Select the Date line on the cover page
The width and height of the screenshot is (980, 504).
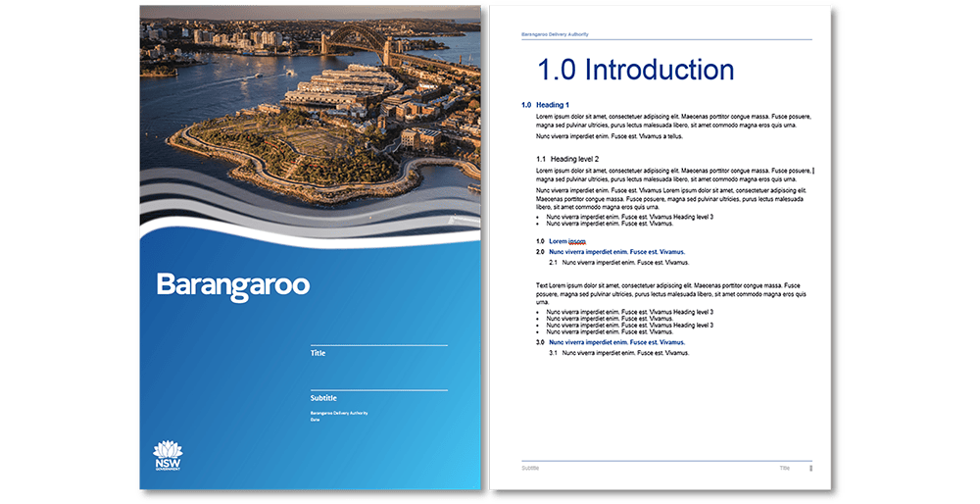point(315,420)
